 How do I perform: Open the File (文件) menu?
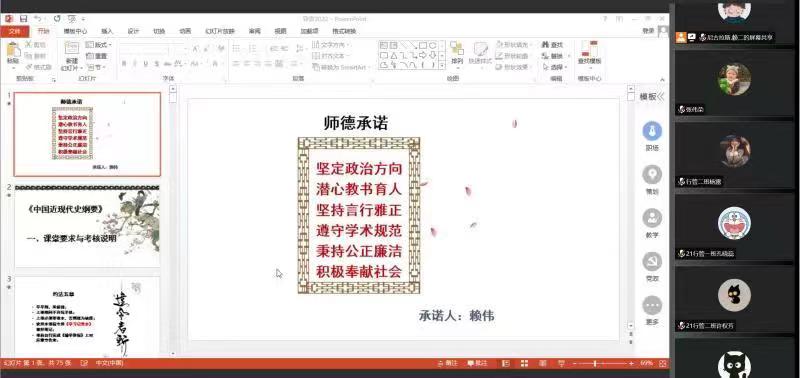(x=15, y=31)
